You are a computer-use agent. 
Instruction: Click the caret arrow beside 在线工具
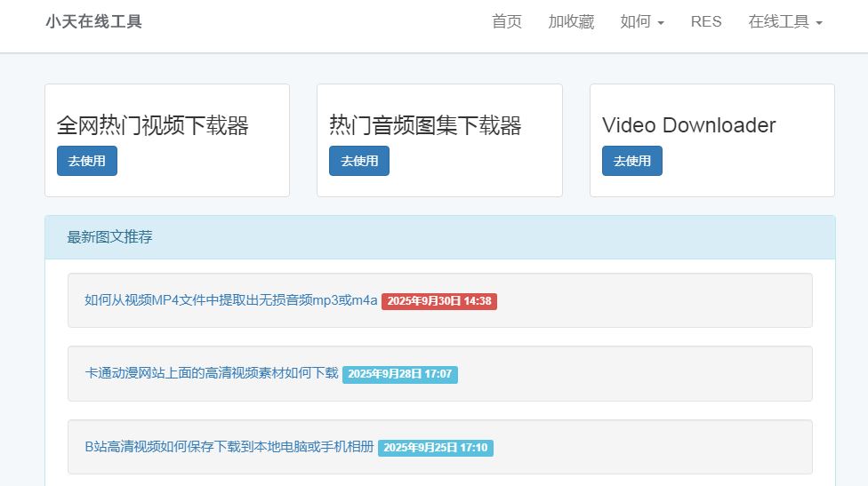click(818, 23)
